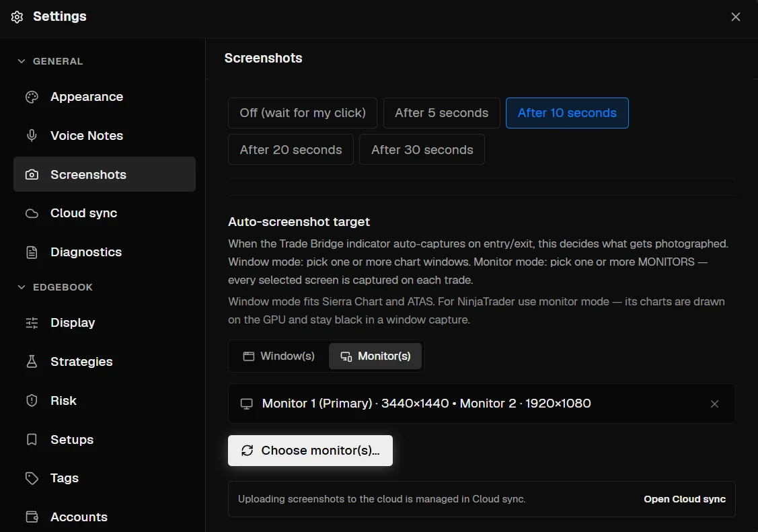Image resolution: width=758 pixels, height=532 pixels.
Task: Open the Voice Notes settings page
Action: coord(104,136)
